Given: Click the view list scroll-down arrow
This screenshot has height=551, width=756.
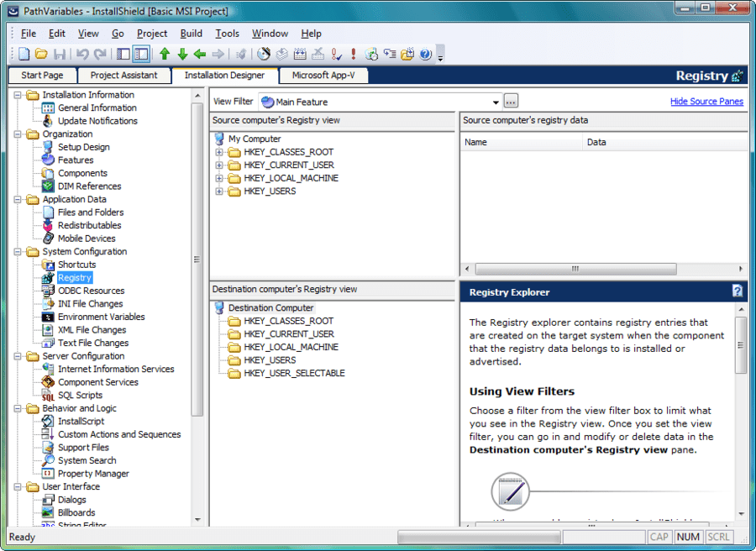Looking at the screenshot, I should coord(197,520).
